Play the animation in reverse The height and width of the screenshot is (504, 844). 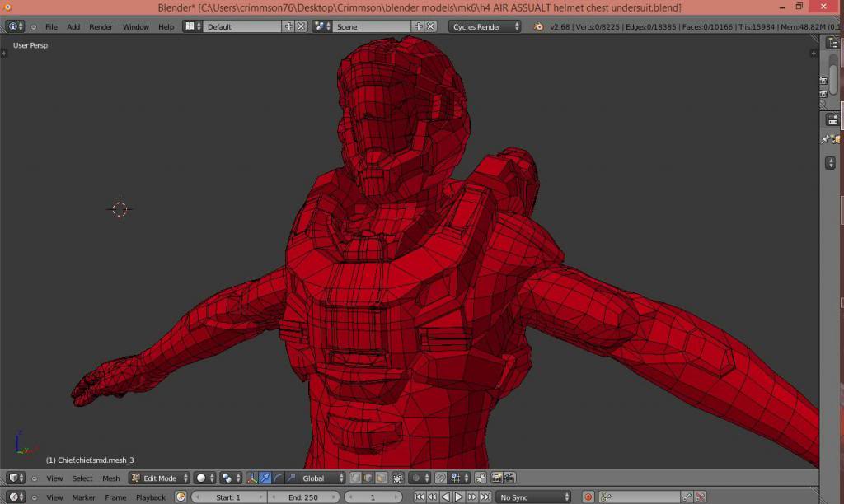tap(445, 497)
